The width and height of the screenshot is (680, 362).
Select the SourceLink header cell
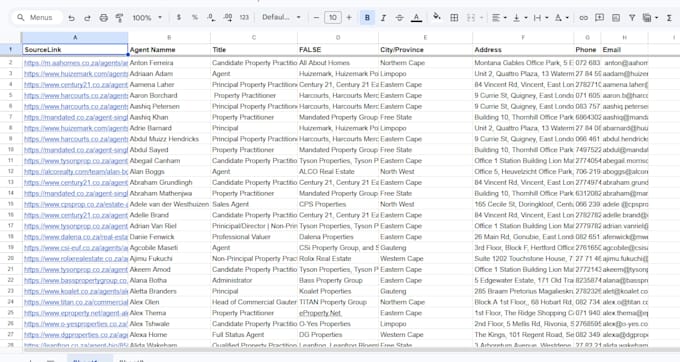tap(75, 49)
